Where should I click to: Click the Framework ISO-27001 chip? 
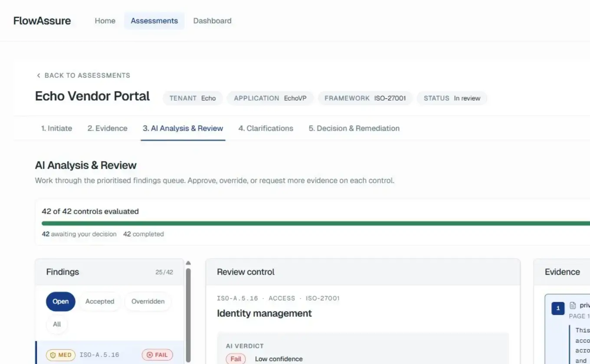[365, 98]
